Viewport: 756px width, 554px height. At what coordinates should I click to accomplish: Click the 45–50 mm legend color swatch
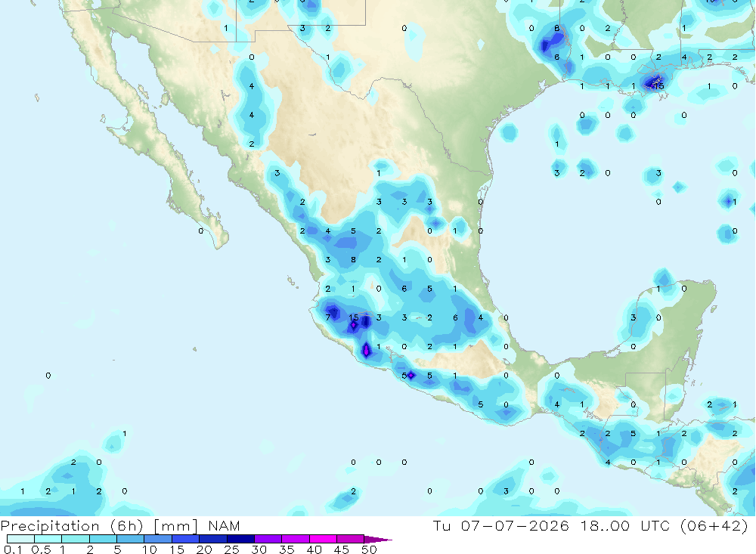[351, 539]
